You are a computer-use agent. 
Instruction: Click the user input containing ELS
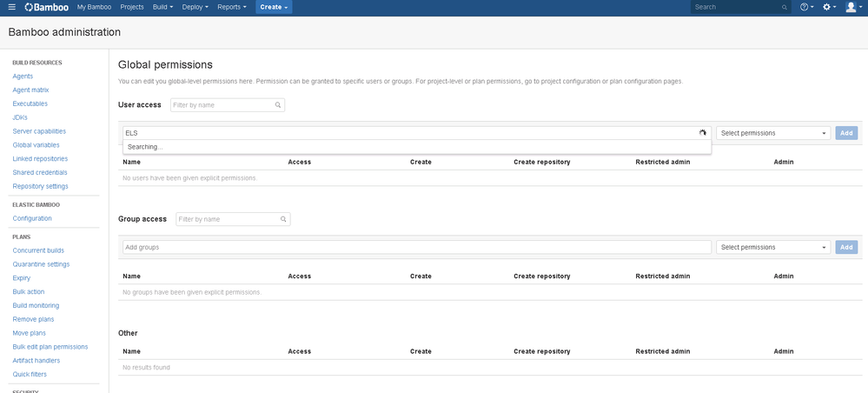(x=417, y=133)
